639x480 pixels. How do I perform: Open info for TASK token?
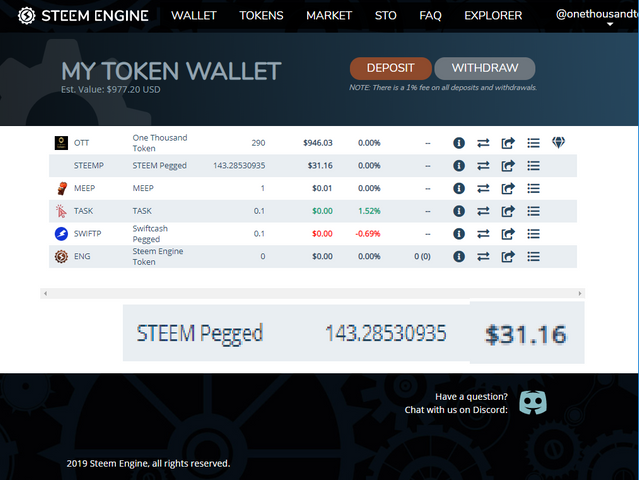pyautogui.click(x=459, y=211)
